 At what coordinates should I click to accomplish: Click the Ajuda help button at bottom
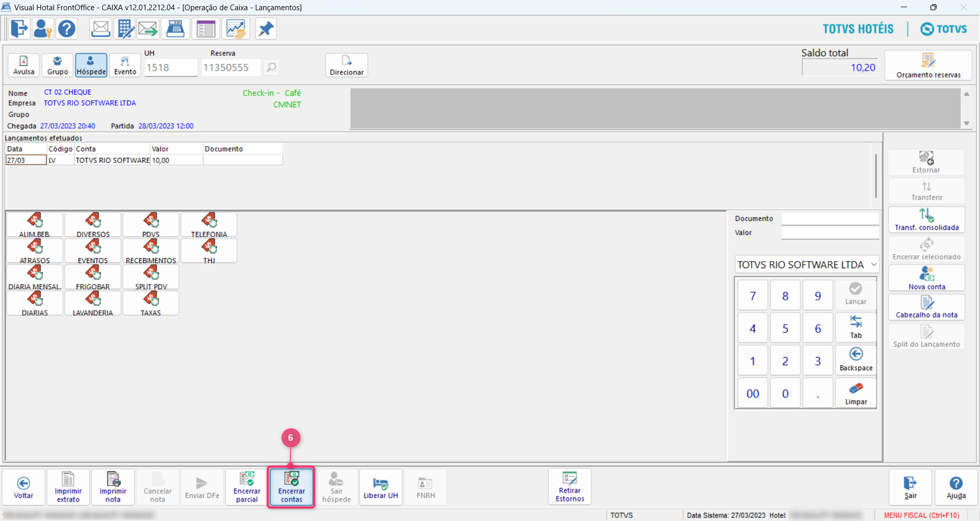[x=956, y=487]
